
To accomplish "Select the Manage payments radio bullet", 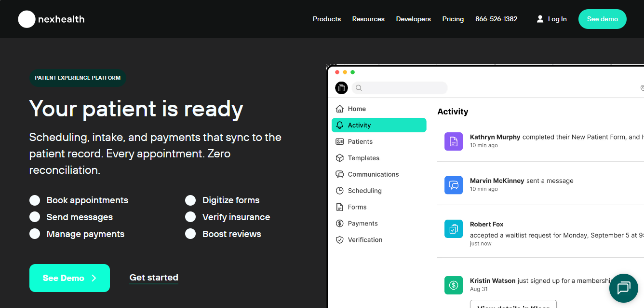I will point(35,234).
